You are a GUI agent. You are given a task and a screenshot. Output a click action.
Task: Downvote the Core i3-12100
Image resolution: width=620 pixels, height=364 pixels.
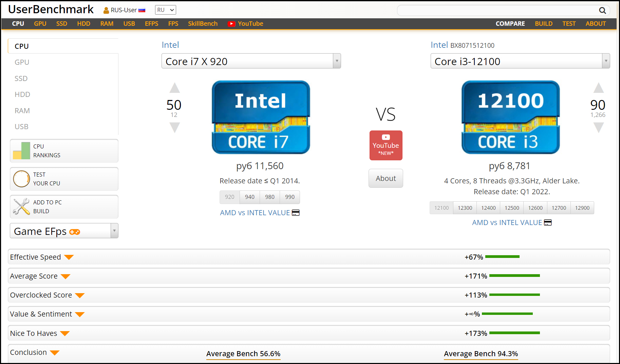coord(598,127)
